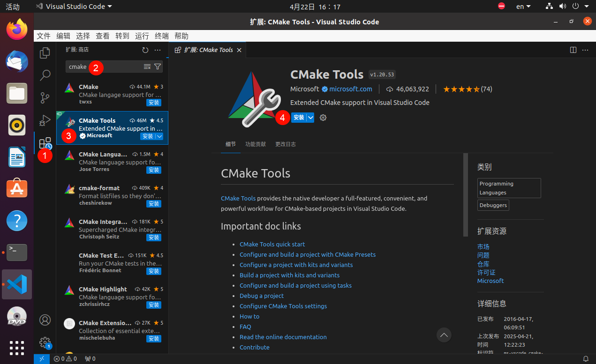Open the Visual Studio Code app menu
Image resolution: width=596 pixels, height=364 pixels.
[74, 7]
